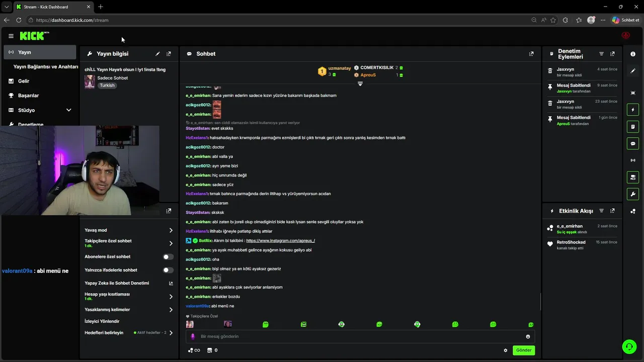Image resolution: width=644 pixels, height=362 pixels.
Task: Click the Turkish language tag
Action: coord(107,85)
